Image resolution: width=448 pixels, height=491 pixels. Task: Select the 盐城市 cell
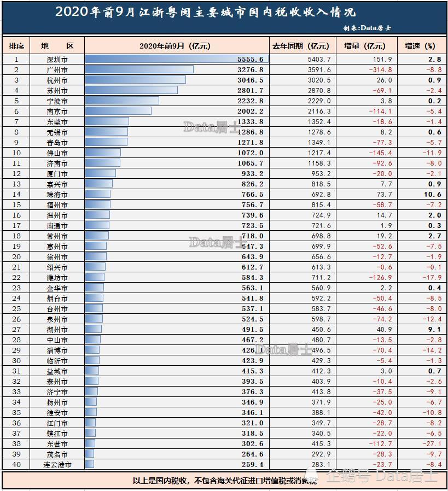coord(57,371)
